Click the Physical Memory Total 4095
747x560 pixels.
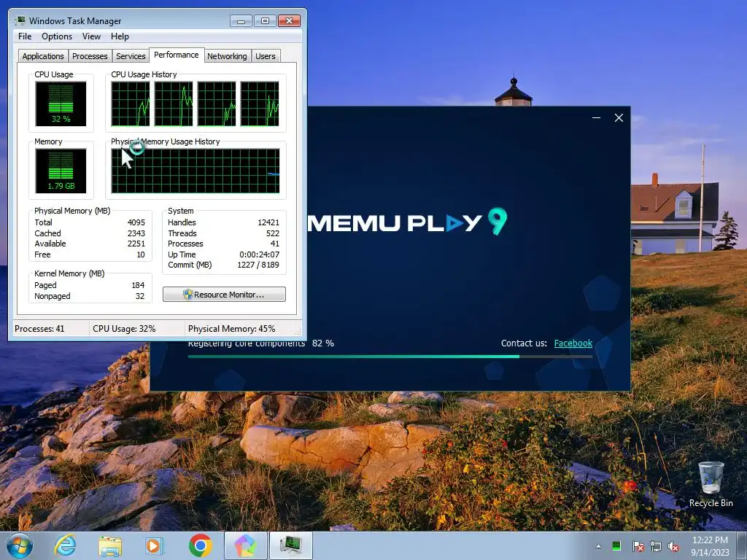pos(136,222)
